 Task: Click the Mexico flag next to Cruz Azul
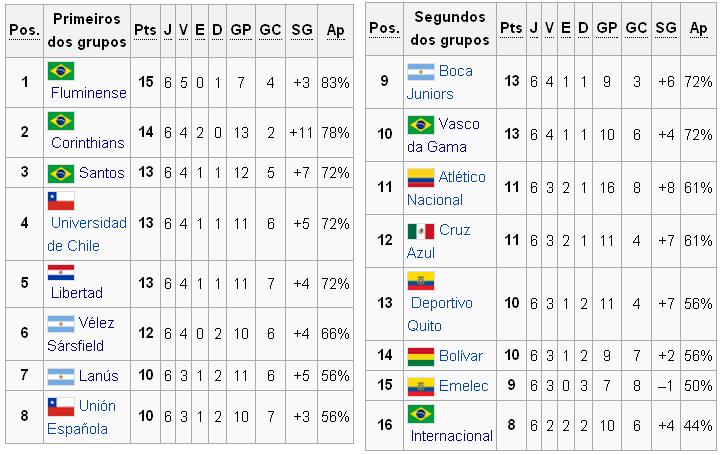pyautogui.click(x=420, y=231)
